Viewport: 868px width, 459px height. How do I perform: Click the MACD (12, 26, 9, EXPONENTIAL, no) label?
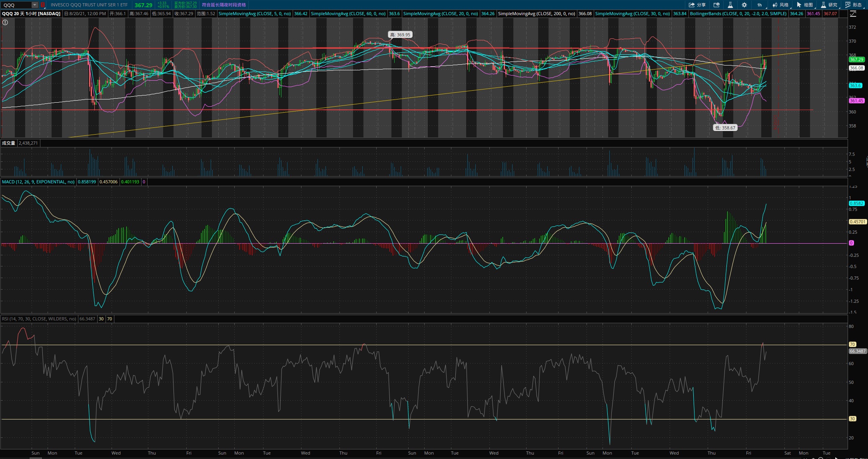point(38,182)
